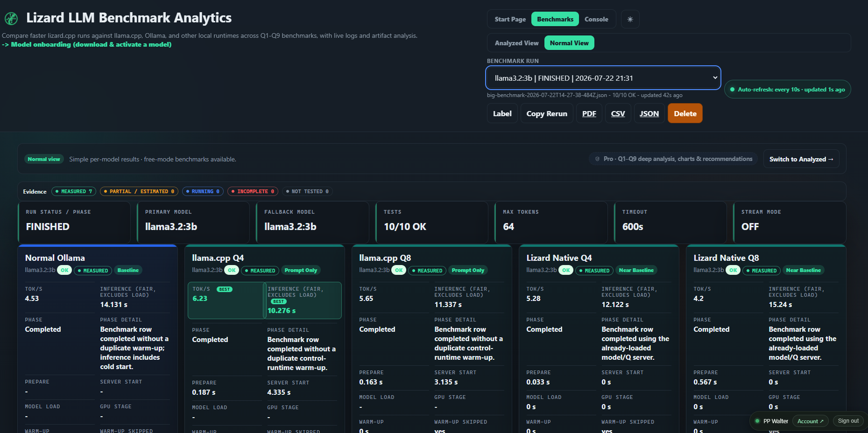Open the Model onboarding link
868x433 pixels.
[87, 45]
